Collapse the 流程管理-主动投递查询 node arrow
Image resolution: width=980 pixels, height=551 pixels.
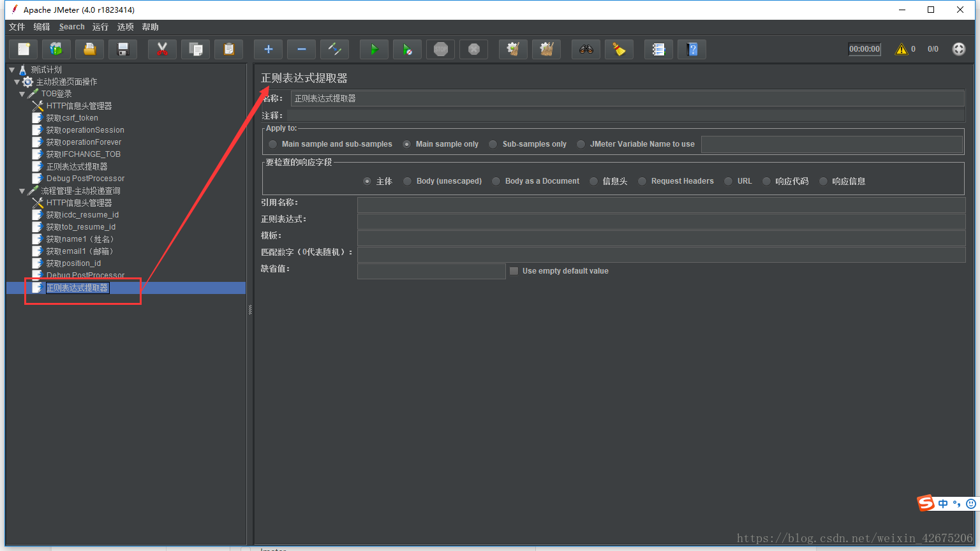tap(22, 191)
